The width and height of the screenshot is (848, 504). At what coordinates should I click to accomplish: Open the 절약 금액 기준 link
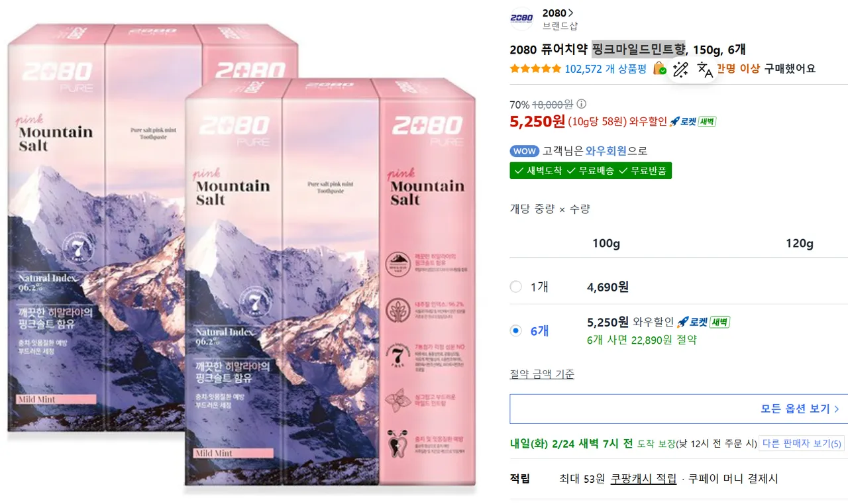[542, 374]
